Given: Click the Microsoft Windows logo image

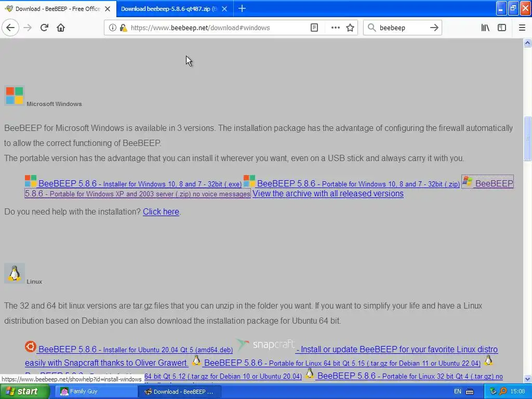Looking at the screenshot, I should (14, 96).
